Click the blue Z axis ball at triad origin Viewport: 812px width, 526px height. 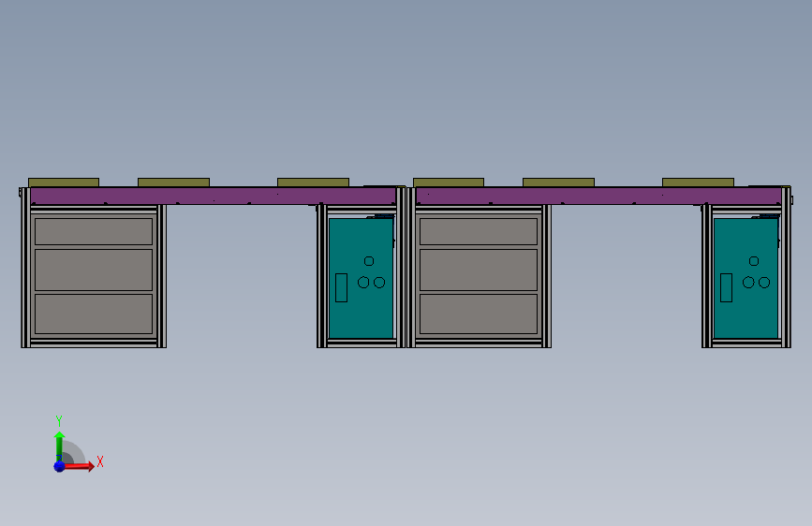60,466
